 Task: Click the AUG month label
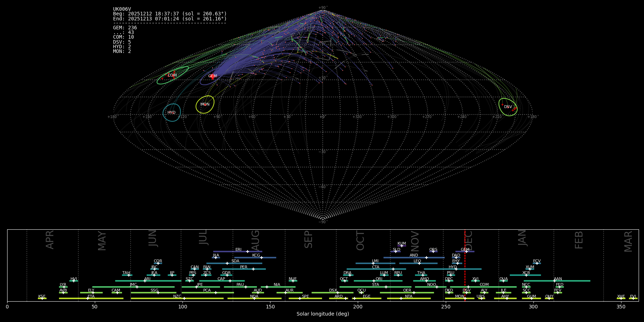[255, 240]
